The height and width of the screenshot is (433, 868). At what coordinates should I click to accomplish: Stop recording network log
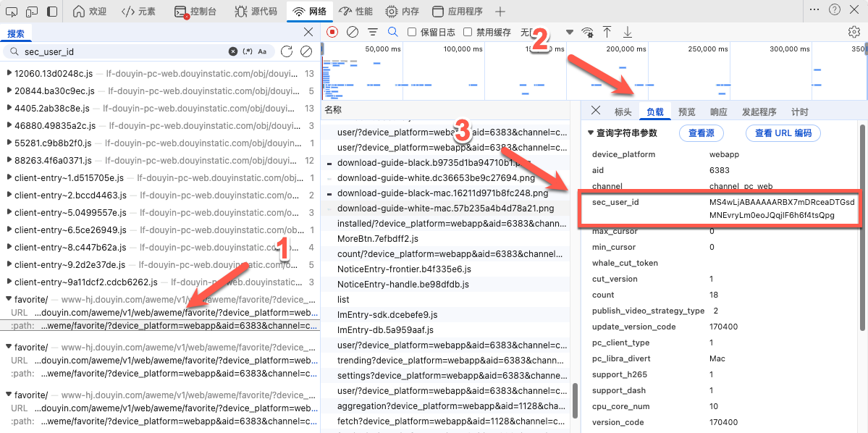[331, 31]
